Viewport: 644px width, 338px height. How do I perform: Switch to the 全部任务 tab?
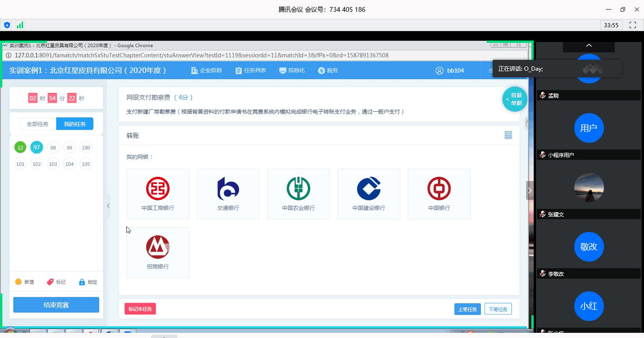point(38,124)
